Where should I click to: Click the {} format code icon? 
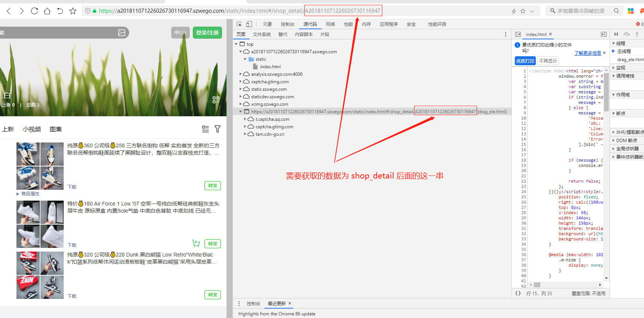[x=518, y=293]
